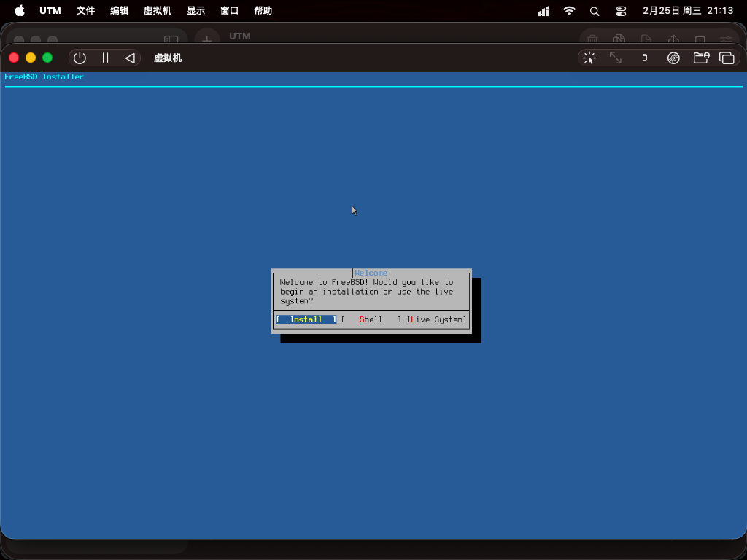Toggle sidebar icon in background UTM window
The width and height of the screenshot is (747, 560).
171,40
